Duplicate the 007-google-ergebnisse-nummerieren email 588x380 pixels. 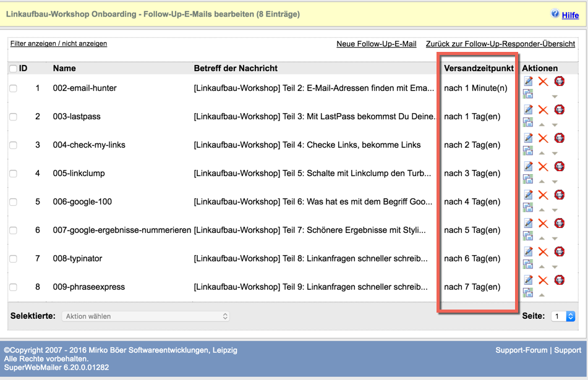point(528,235)
